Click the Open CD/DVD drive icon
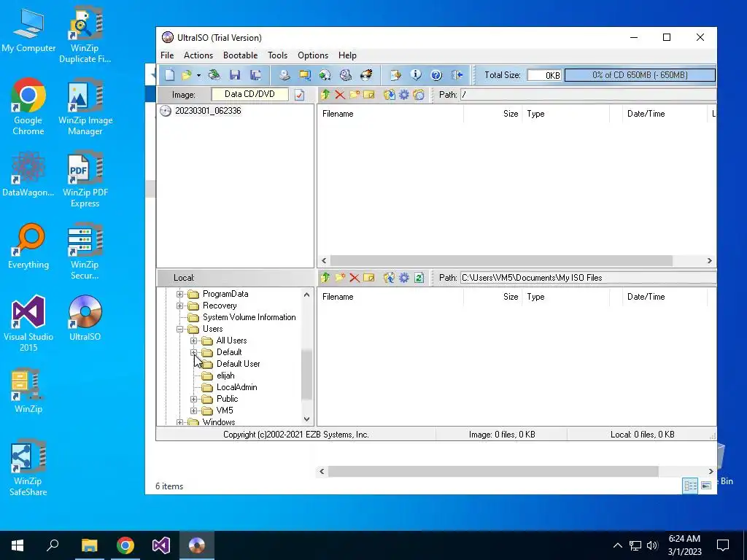Viewport: 747px width, 560px height. pyautogui.click(x=214, y=75)
